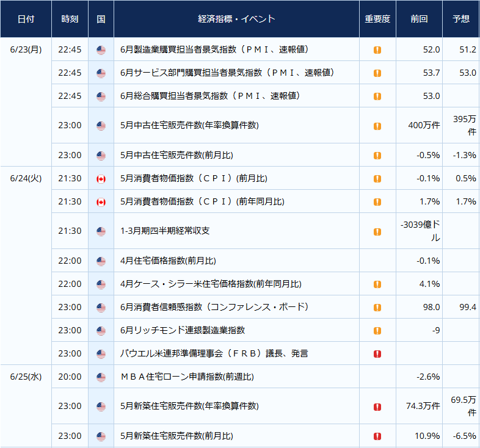This screenshot has width=480, height=448.
Task: Click US flag beside 5月中古住宅販売件数(前月比)
Action: [101, 156]
